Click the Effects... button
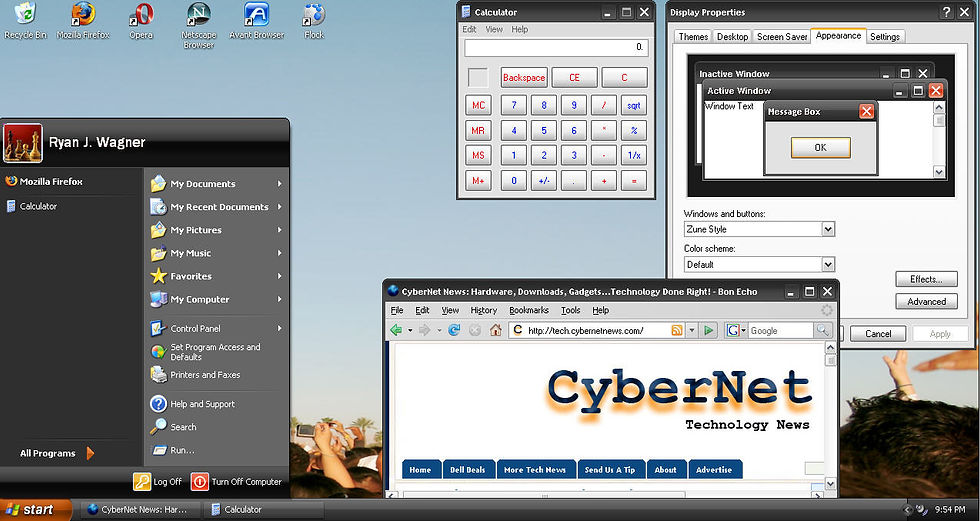Viewport: 980px width, 521px height. (x=926, y=279)
